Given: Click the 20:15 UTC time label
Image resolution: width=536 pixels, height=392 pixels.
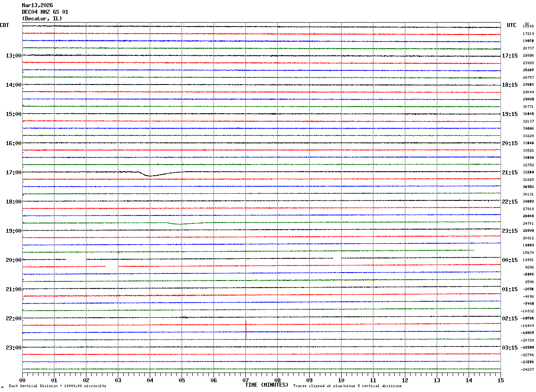Looking at the screenshot, I should 510,143.
